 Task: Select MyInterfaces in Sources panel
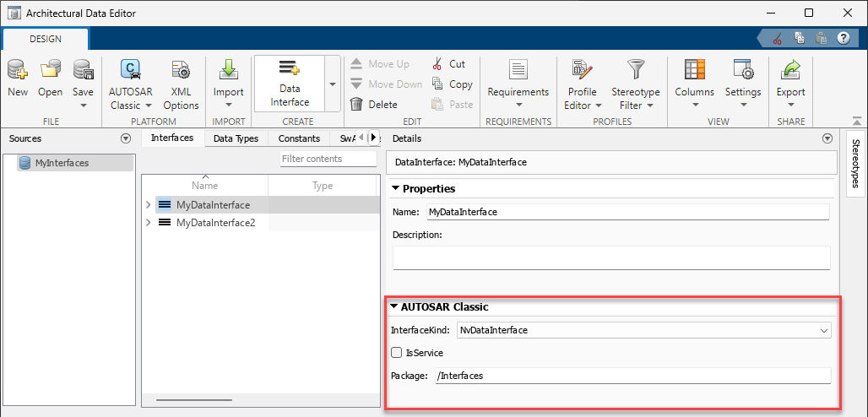(x=62, y=163)
